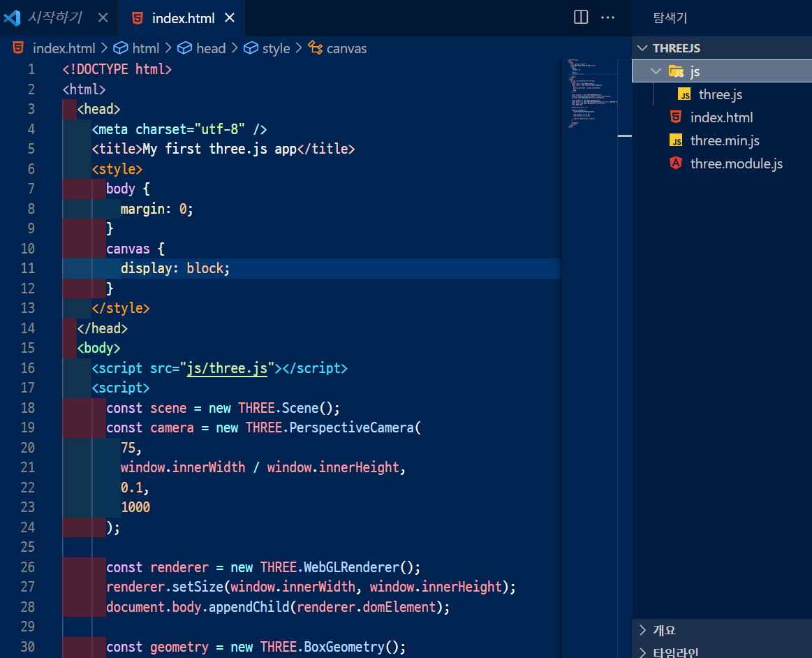This screenshot has width=812, height=658.
Task: Expand the 개요 outline section
Action: [722, 630]
